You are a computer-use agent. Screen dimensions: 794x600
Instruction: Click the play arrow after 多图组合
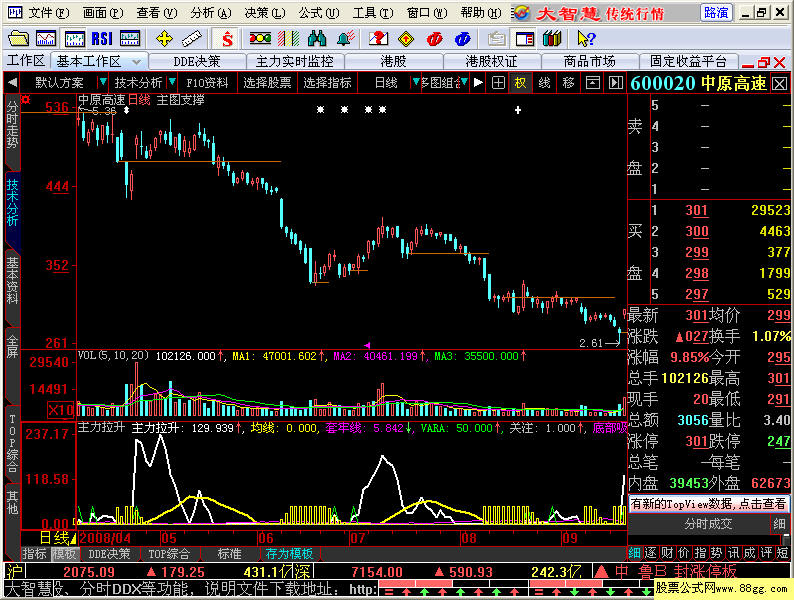pyautogui.click(x=478, y=83)
